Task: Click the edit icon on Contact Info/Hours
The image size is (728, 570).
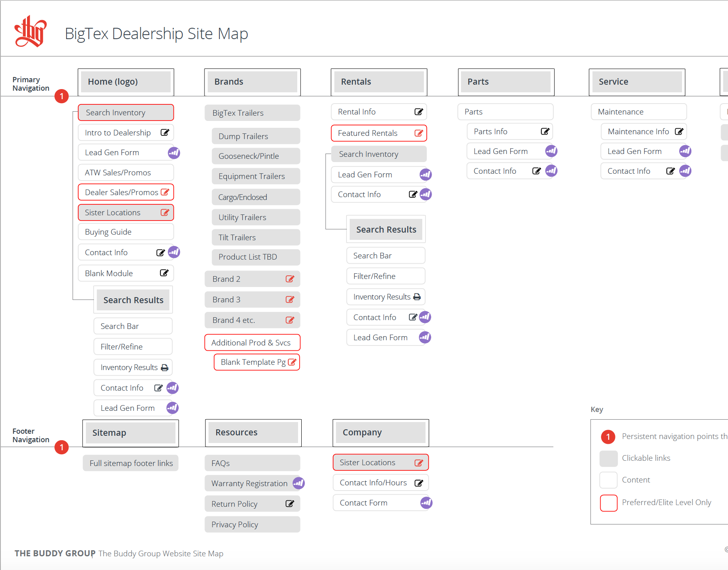Action: tap(419, 483)
